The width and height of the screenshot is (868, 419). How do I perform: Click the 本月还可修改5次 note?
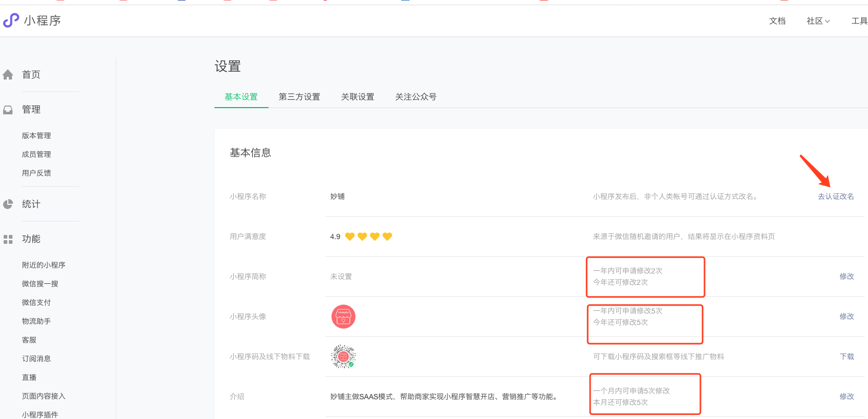pos(620,402)
